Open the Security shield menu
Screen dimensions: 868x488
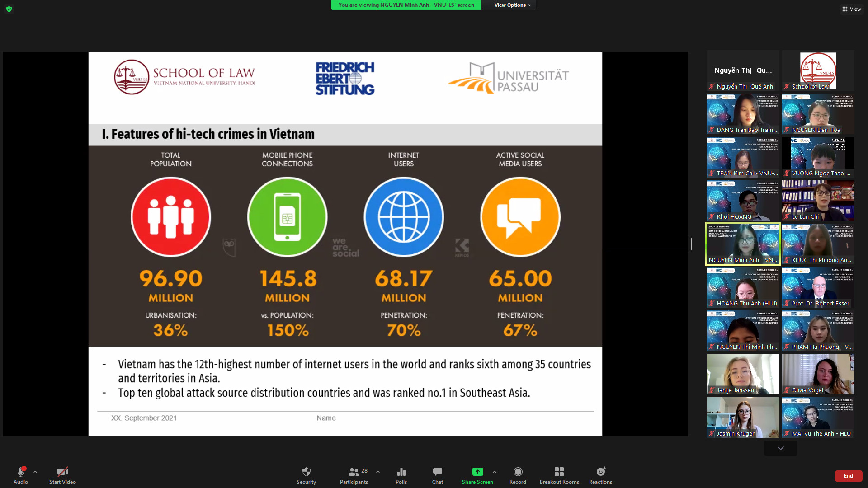coord(306,475)
